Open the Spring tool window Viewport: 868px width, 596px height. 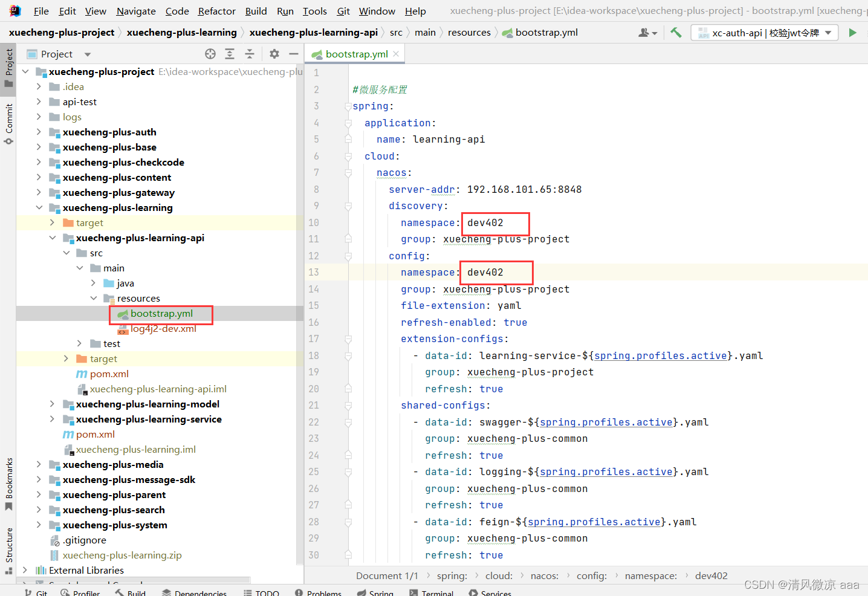tap(375, 593)
